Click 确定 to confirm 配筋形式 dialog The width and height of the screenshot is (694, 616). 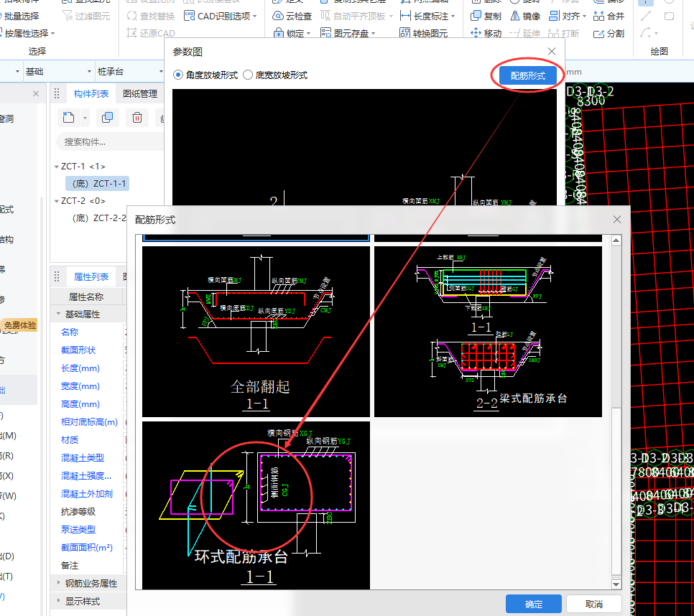(533, 604)
